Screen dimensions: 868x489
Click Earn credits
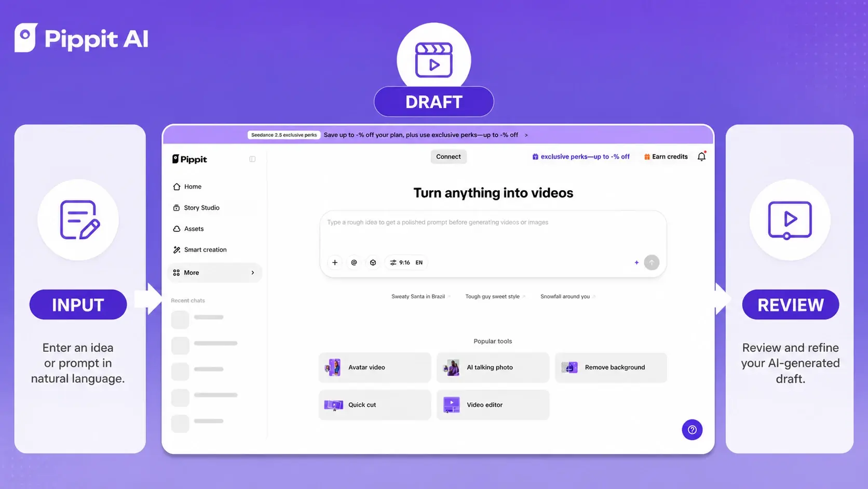point(666,157)
